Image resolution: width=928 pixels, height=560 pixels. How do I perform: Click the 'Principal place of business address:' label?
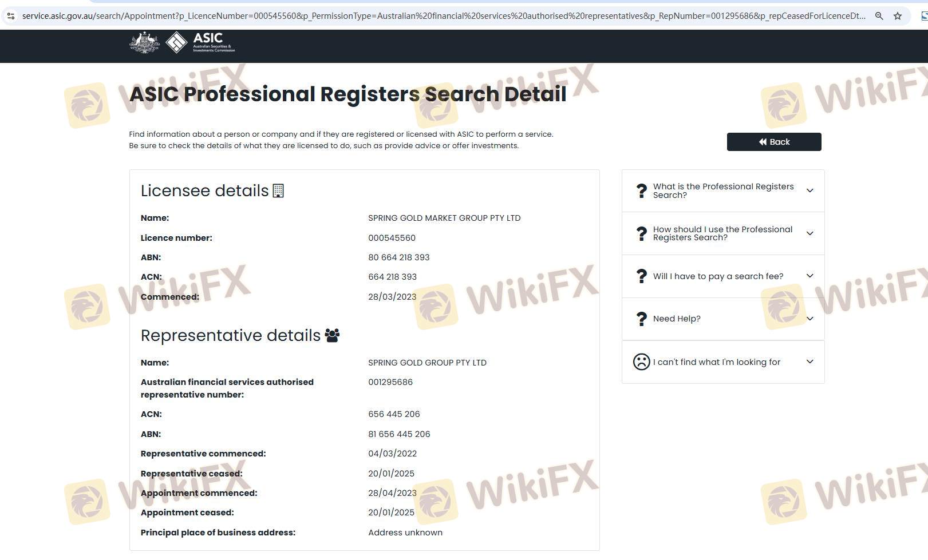tap(218, 533)
